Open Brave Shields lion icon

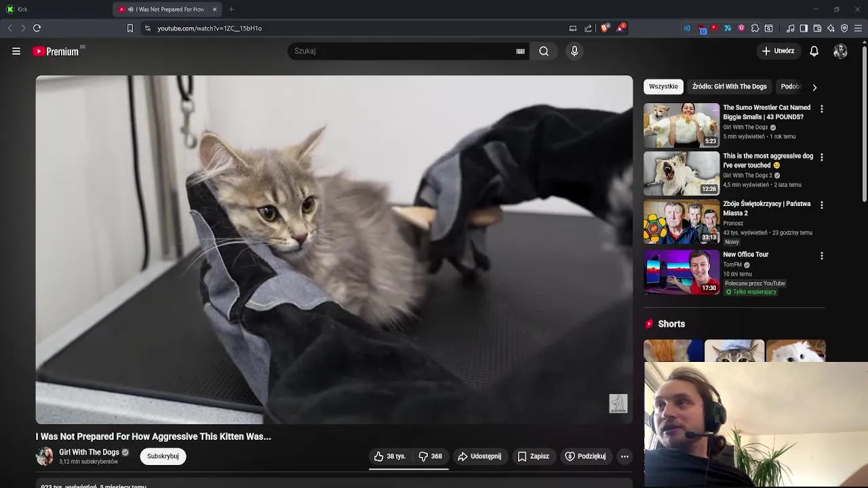tap(605, 28)
